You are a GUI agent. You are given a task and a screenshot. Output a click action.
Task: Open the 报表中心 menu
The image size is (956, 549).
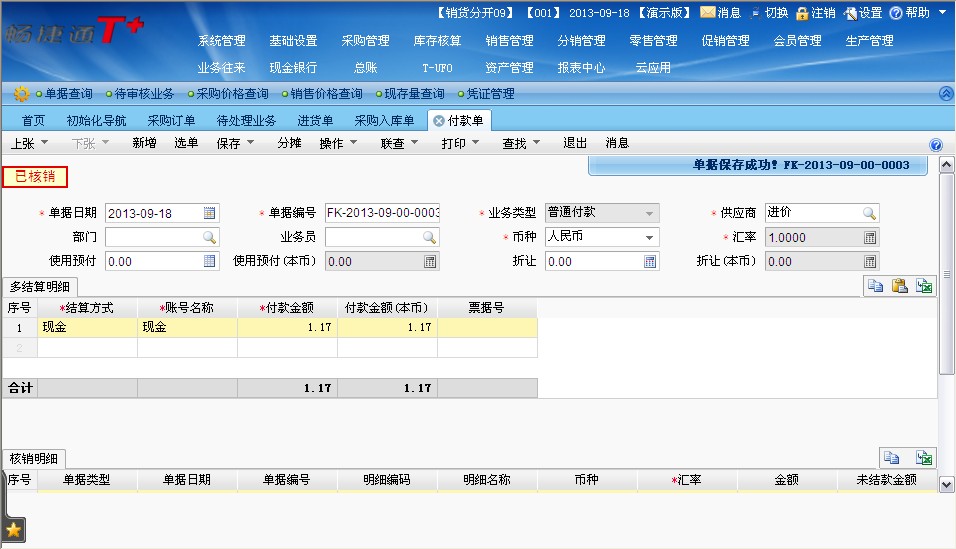(581, 68)
